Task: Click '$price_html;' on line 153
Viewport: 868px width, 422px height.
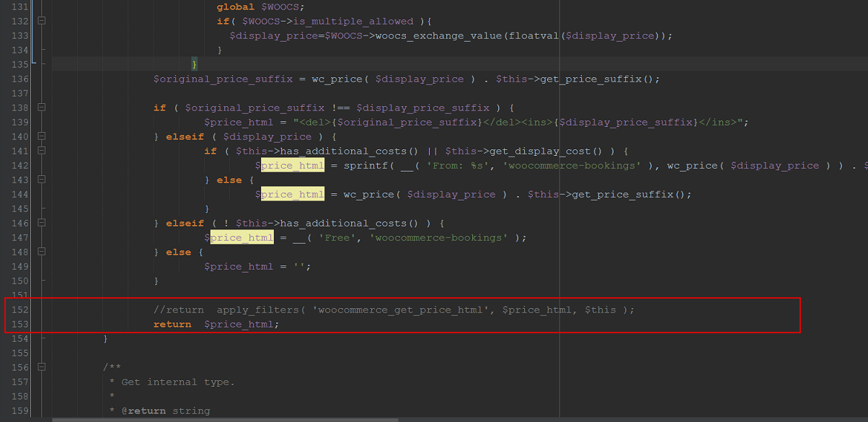Action: click(242, 324)
